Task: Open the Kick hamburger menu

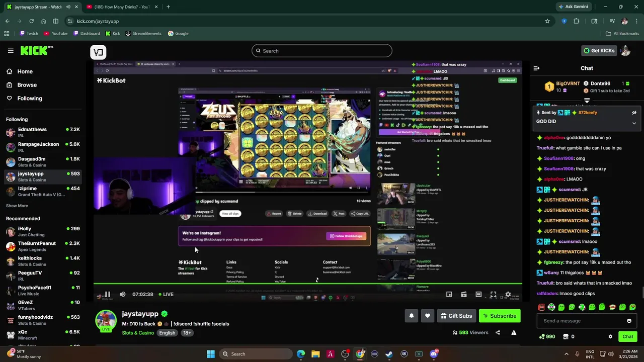Action: (x=11, y=51)
